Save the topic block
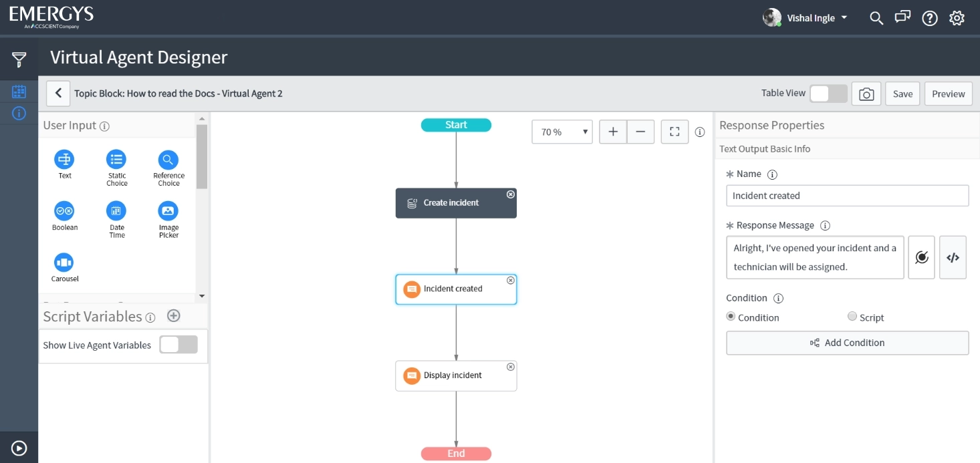 click(x=902, y=94)
